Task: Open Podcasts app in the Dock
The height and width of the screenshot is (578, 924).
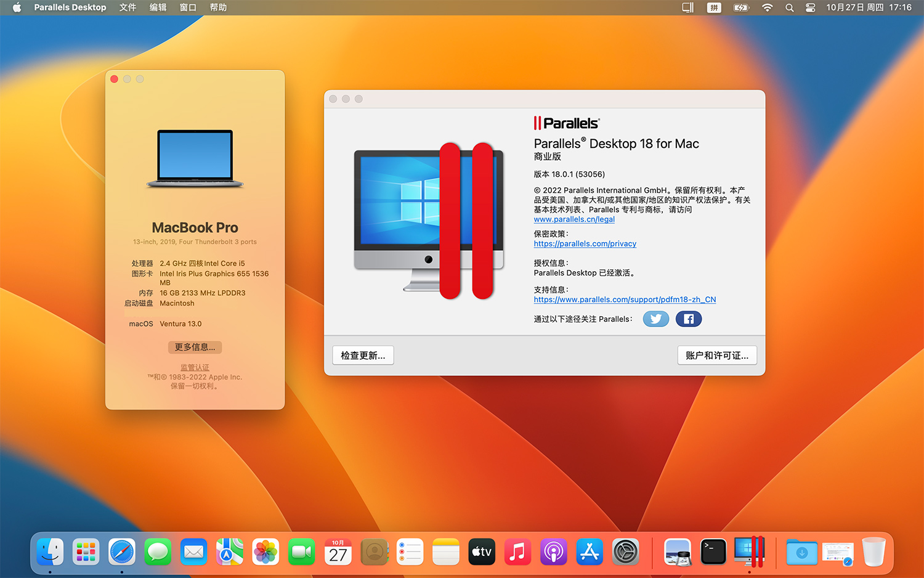Action: pyautogui.click(x=554, y=552)
